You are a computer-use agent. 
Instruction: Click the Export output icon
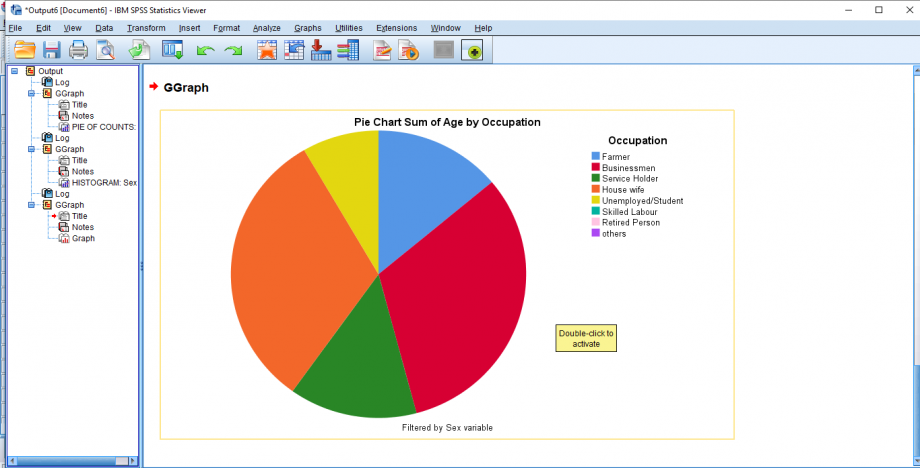pyautogui.click(x=321, y=50)
